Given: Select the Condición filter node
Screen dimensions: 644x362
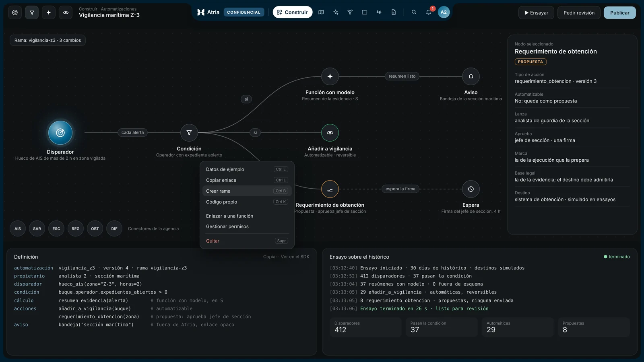Looking at the screenshot, I should click(189, 133).
